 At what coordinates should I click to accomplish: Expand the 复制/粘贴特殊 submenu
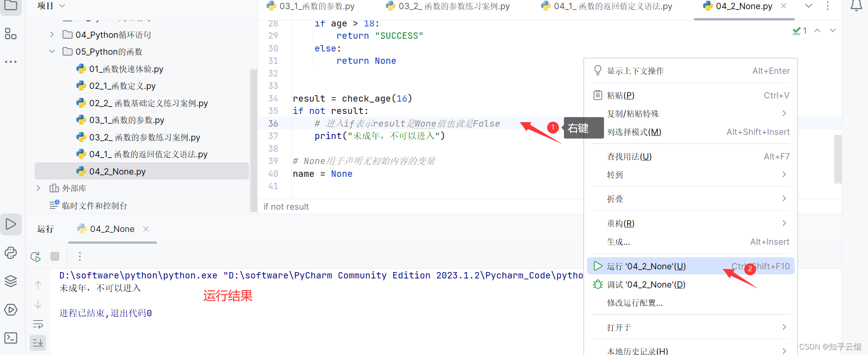[784, 113]
